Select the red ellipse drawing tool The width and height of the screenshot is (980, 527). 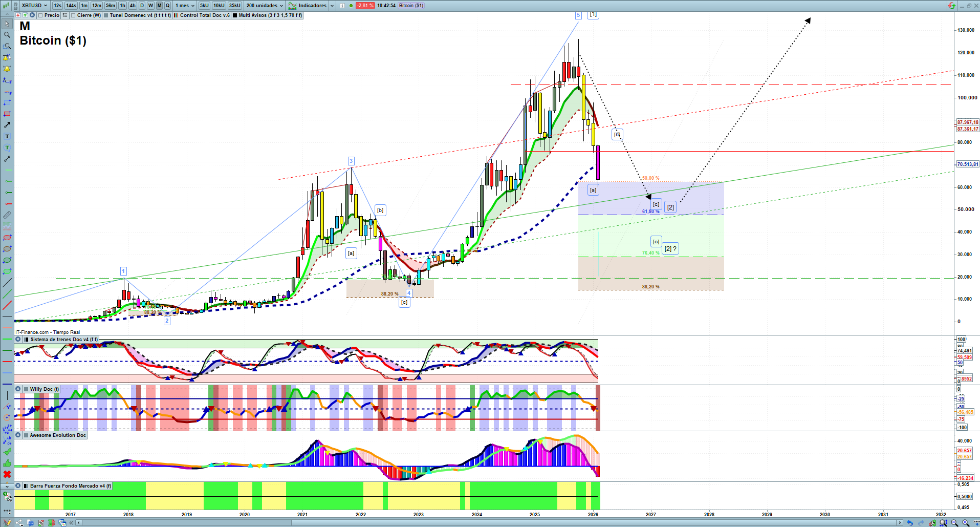[x=7, y=238]
